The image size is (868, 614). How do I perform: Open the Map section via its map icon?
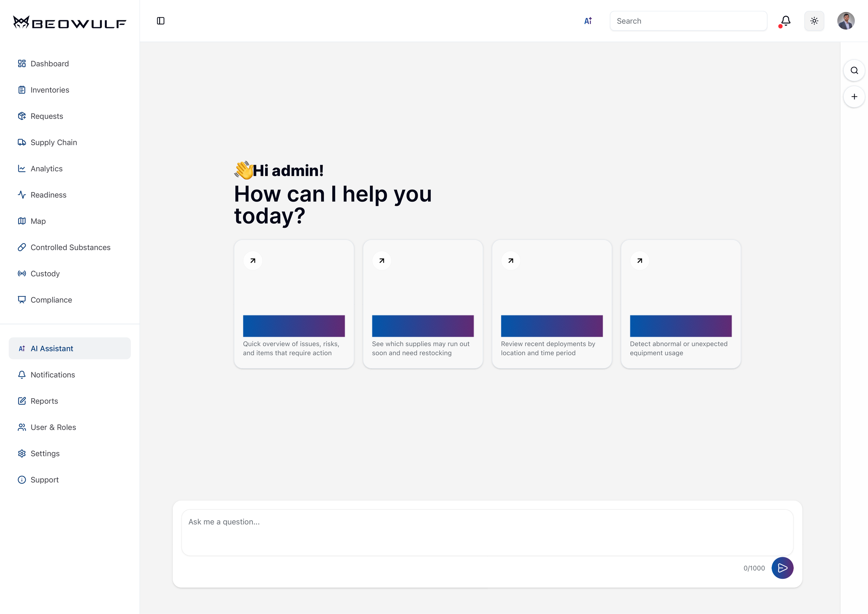(x=22, y=221)
